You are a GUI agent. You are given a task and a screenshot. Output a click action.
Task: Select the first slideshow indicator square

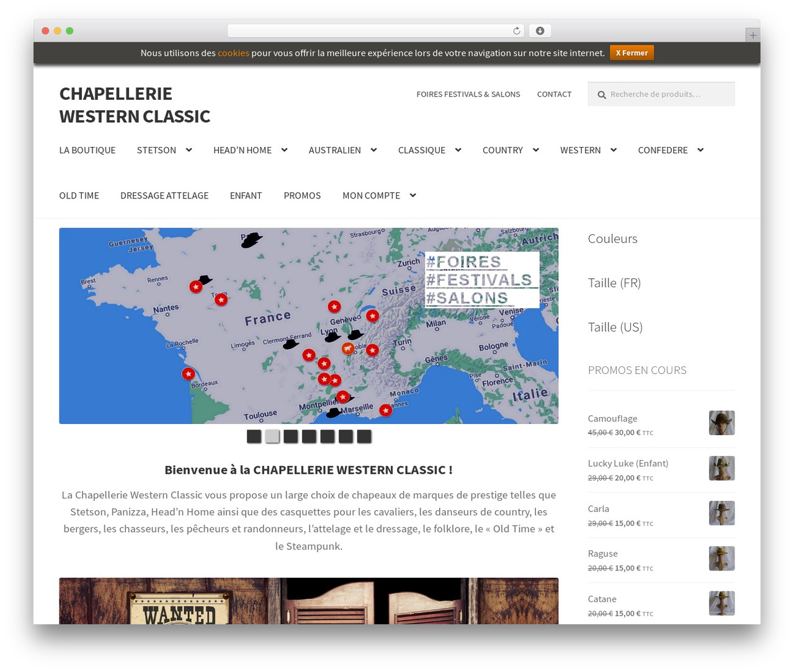[x=254, y=436]
